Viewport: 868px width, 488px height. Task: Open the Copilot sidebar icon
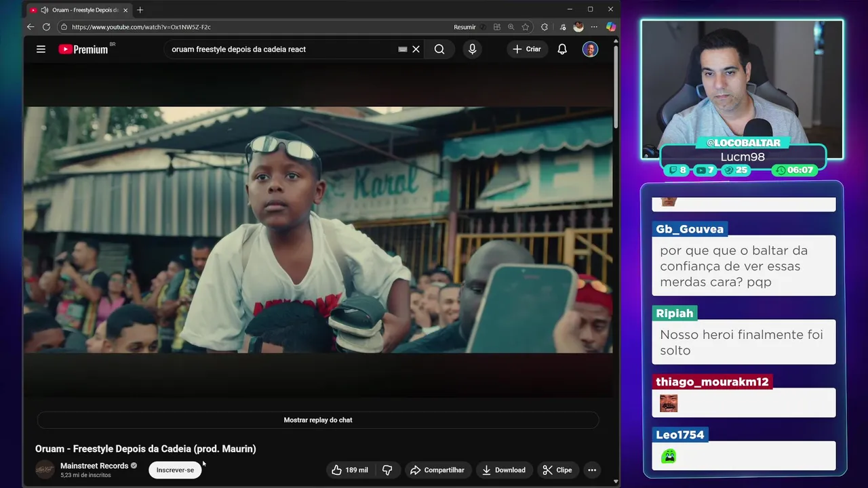click(x=611, y=27)
